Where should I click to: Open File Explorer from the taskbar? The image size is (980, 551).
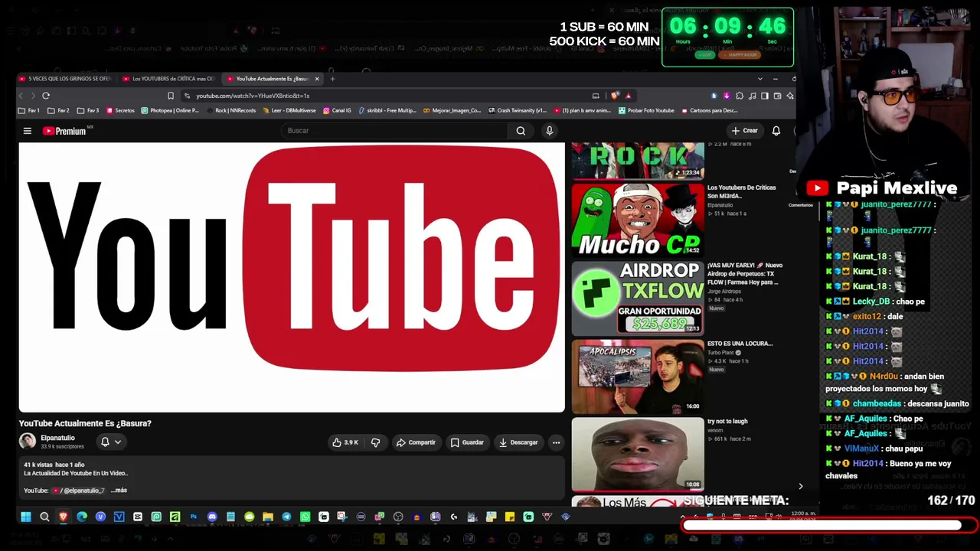coord(268,517)
